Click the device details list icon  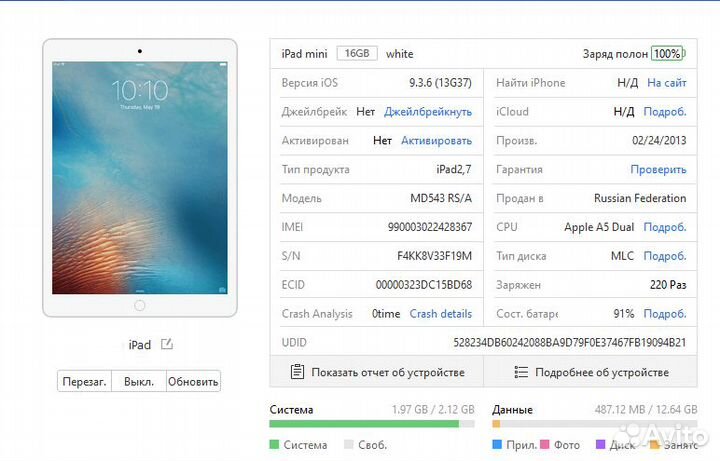coord(521,372)
